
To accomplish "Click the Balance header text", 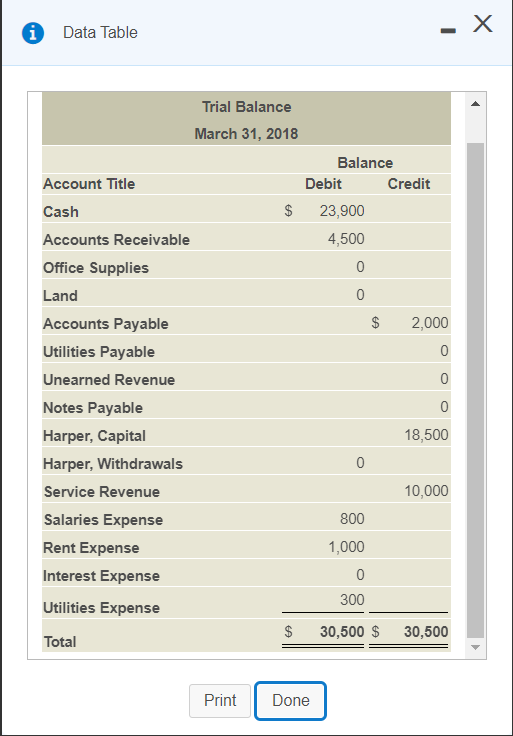I will (365, 163).
